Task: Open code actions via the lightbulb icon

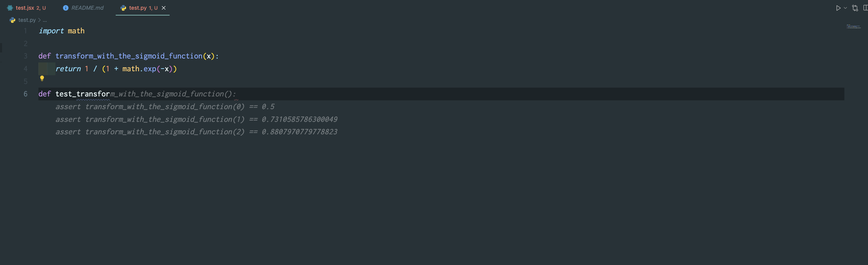Action: [42, 79]
